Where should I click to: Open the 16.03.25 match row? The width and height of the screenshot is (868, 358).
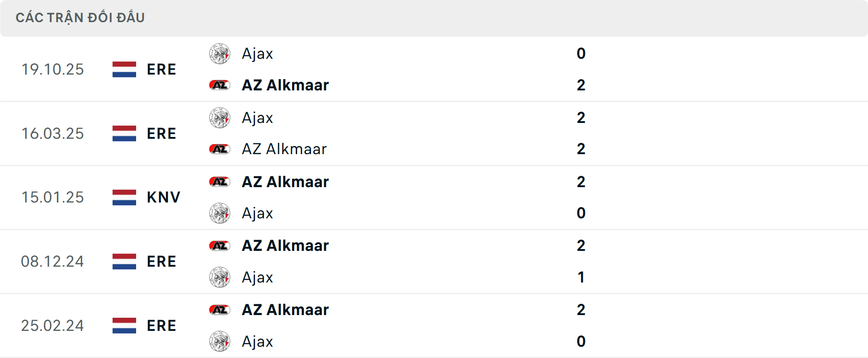[x=434, y=133]
